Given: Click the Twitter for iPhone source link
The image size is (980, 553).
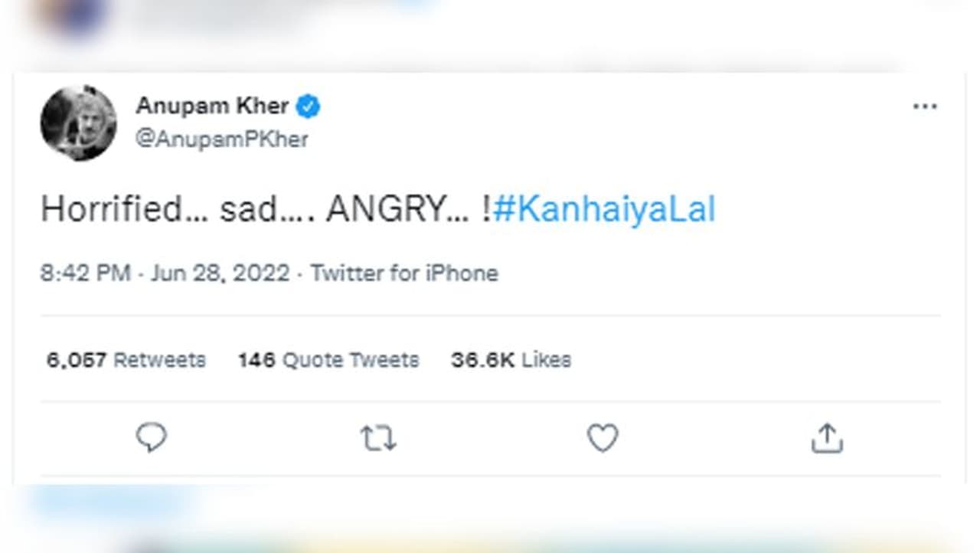Looking at the screenshot, I should (x=404, y=273).
